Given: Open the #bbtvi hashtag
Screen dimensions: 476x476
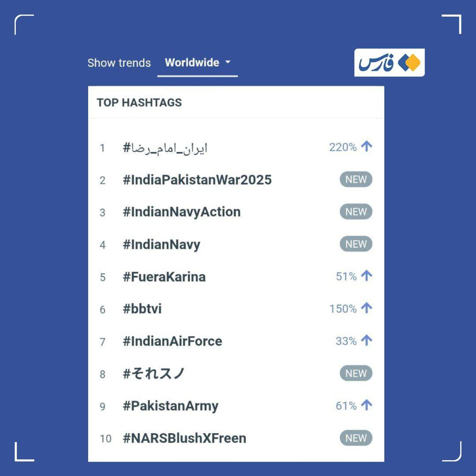Looking at the screenshot, I should coord(142,309).
